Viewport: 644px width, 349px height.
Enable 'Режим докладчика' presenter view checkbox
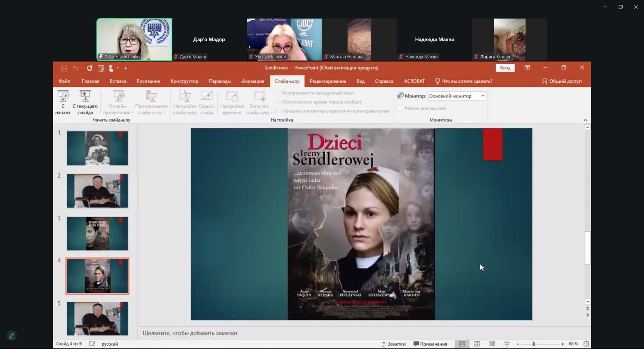point(400,108)
